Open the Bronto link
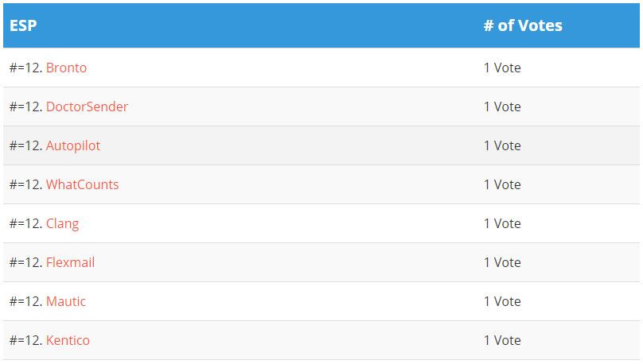The image size is (643, 364). (66, 68)
